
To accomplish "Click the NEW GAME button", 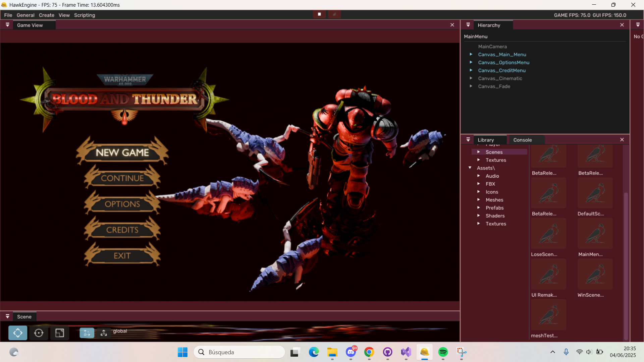I will [x=122, y=153].
